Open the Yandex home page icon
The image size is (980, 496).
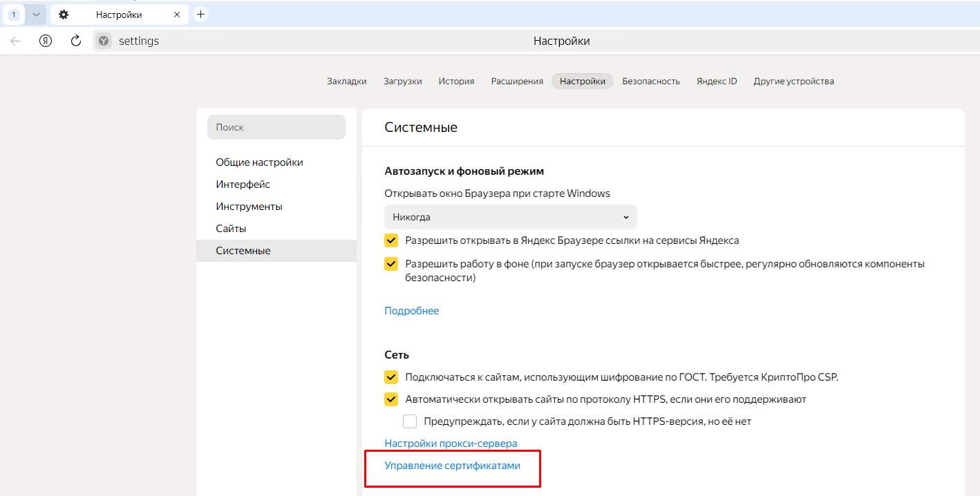(x=46, y=41)
